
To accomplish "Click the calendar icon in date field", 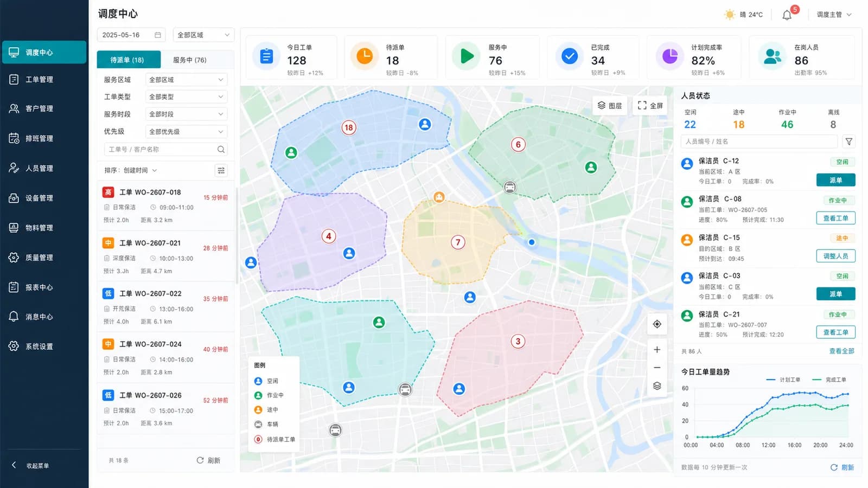I will 158,35.
